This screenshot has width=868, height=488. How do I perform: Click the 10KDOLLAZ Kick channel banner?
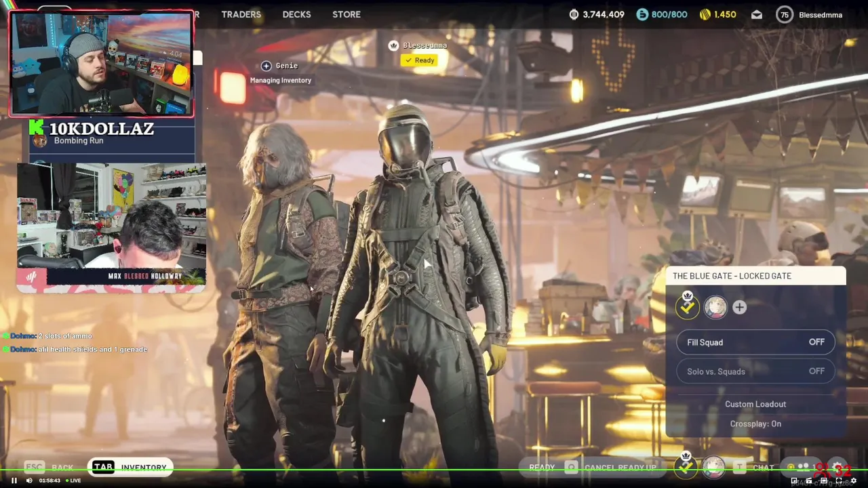click(x=93, y=129)
